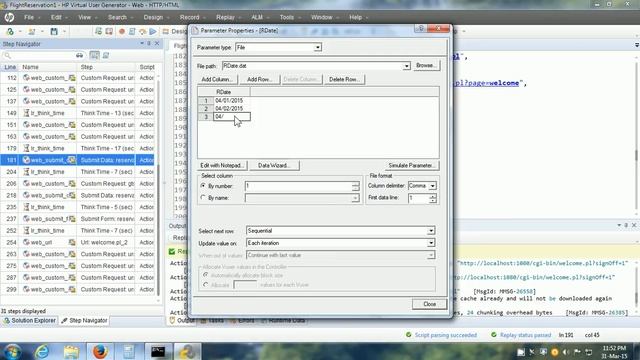Open the Column delimiter dropdown
Screen dimensions: 640x360
(432, 186)
